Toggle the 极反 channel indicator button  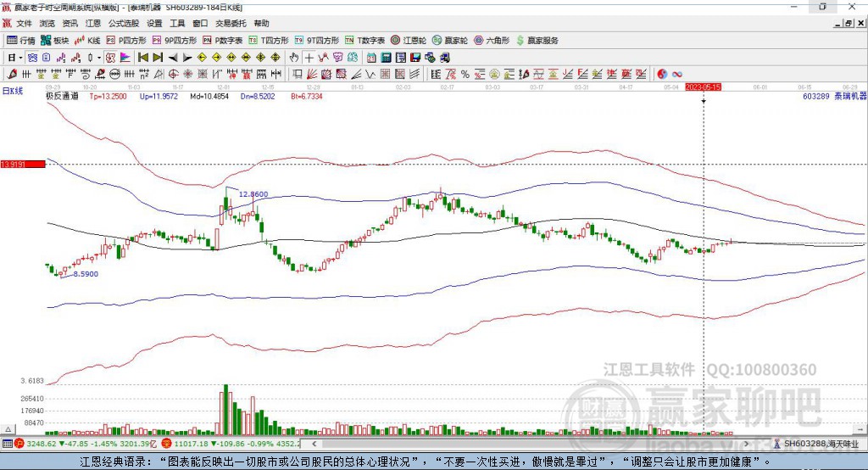[110, 58]
